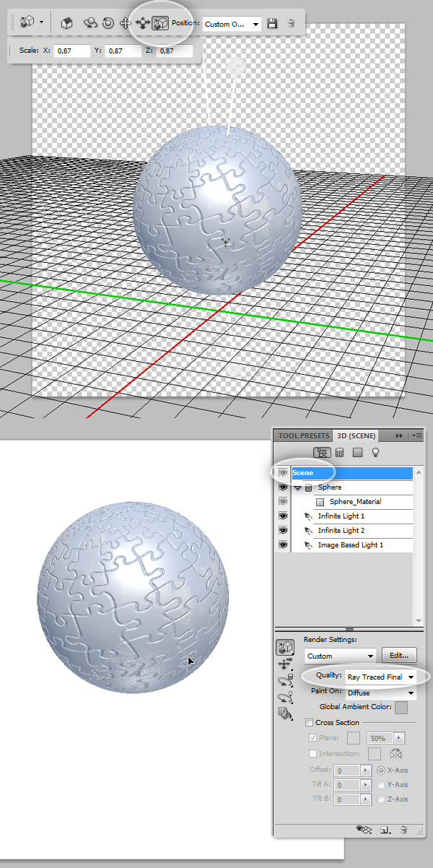Click the return to initial position home icon
The image size is (433, 868).
[x=66, y=23]
